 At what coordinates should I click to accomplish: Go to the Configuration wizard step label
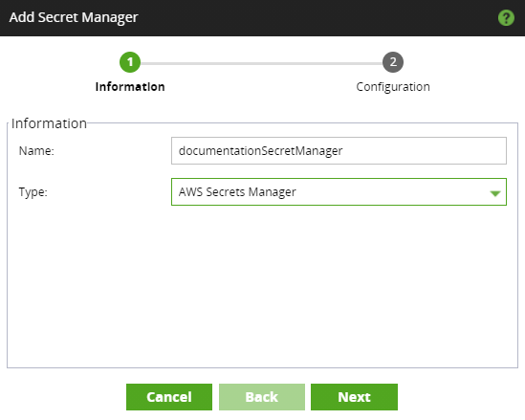click(393, 87)
